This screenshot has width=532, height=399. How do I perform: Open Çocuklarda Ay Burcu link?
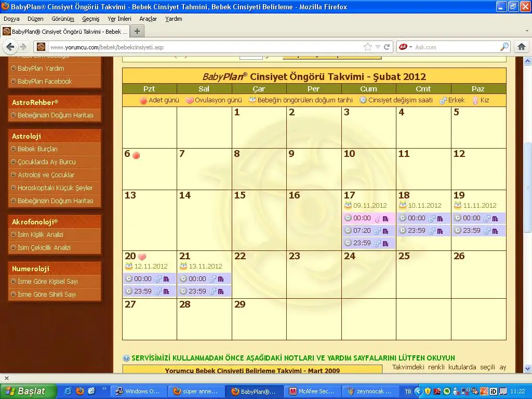[x=46, y=162]
